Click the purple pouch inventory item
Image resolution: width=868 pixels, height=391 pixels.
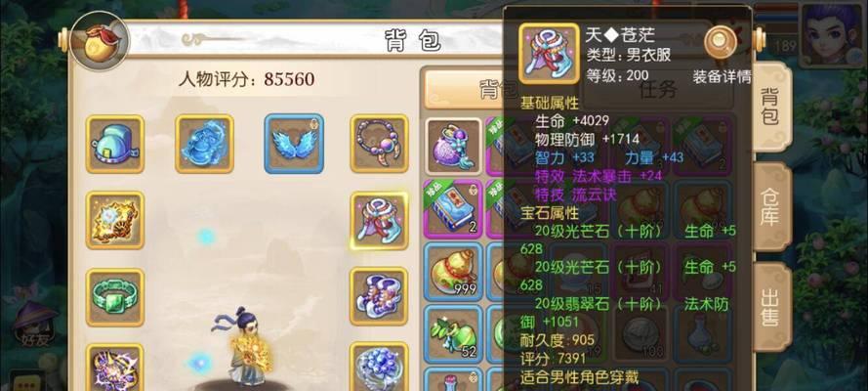pos(453,147)
